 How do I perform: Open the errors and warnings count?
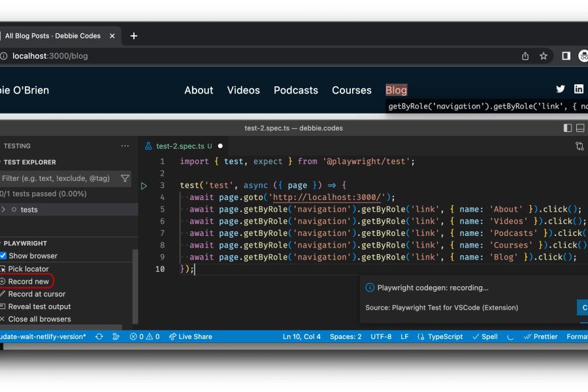tap(145, 336)
